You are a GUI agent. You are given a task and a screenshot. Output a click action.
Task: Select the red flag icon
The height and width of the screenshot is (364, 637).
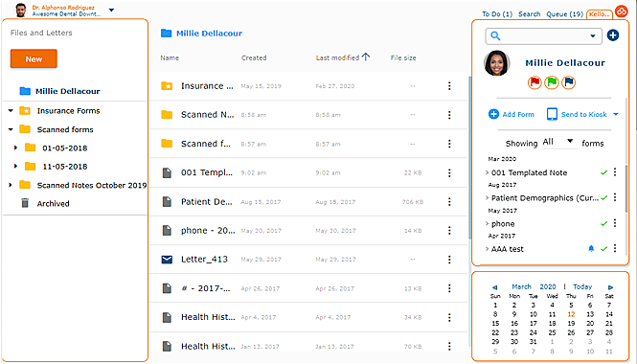[x=535, y=82]
